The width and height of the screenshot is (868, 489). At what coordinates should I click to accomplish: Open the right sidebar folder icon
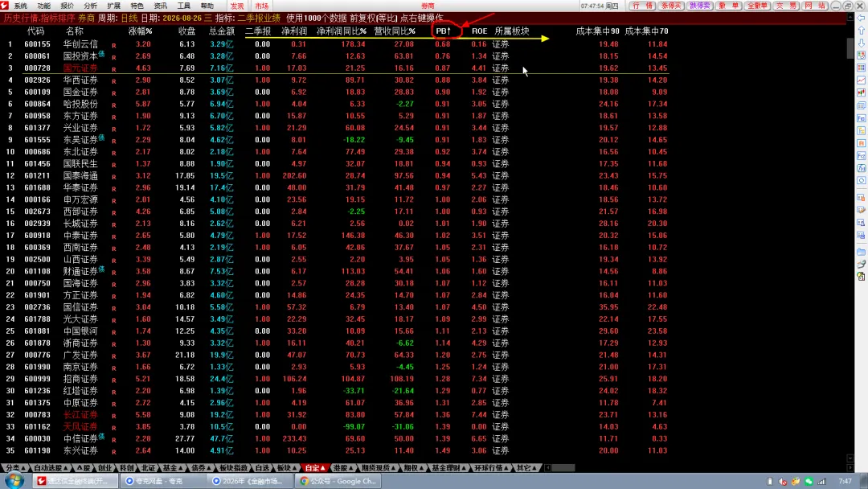tap(861, 252)
